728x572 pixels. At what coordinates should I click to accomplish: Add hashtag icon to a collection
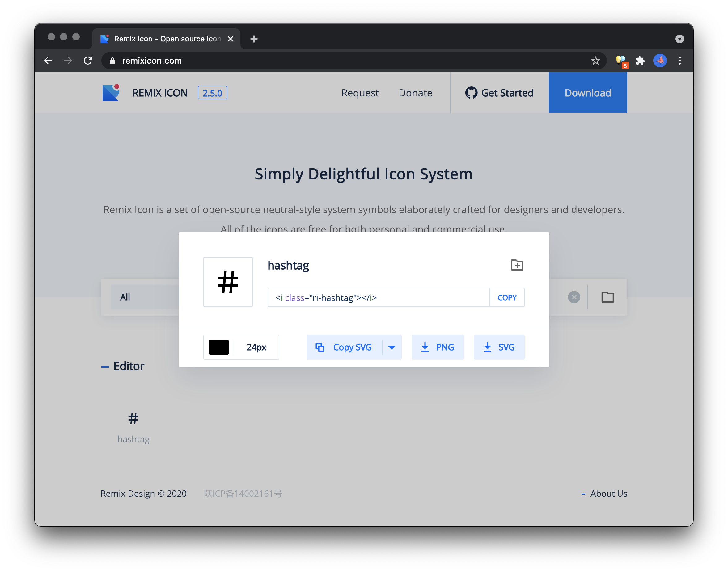pos(517,265)
